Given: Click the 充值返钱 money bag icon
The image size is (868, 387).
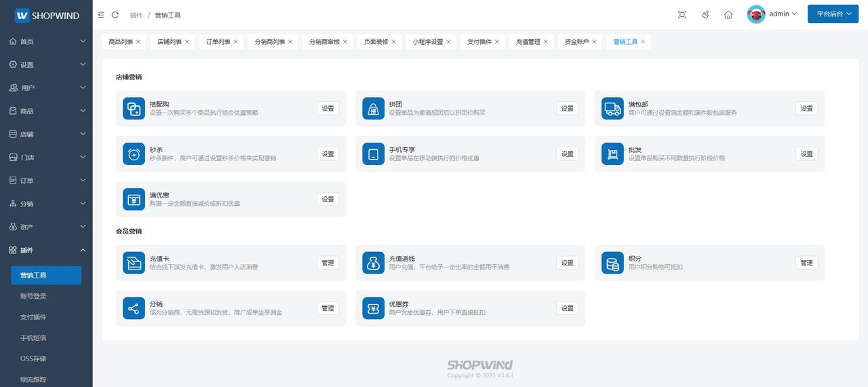Looking at the screenshot, I should [374, 263].
